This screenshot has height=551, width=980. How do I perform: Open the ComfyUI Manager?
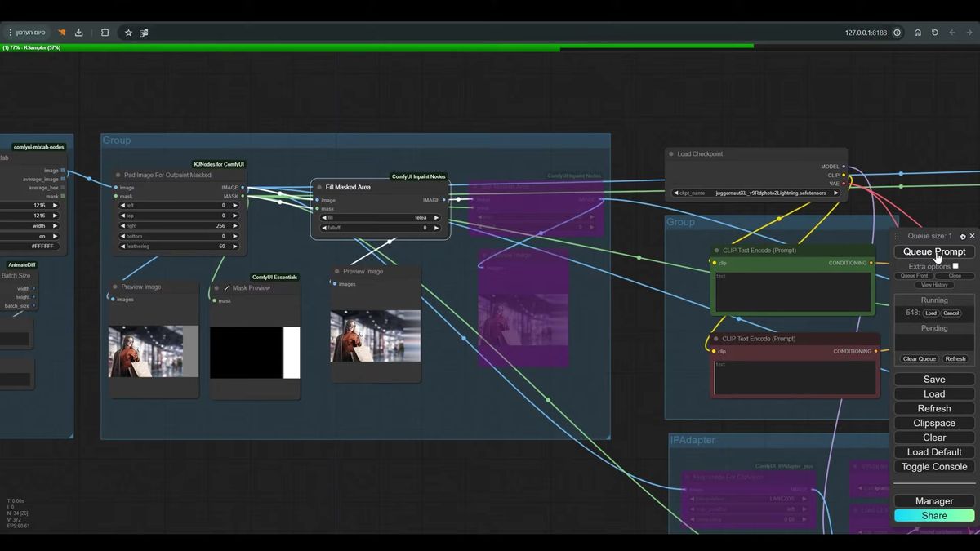pos(934,501)
